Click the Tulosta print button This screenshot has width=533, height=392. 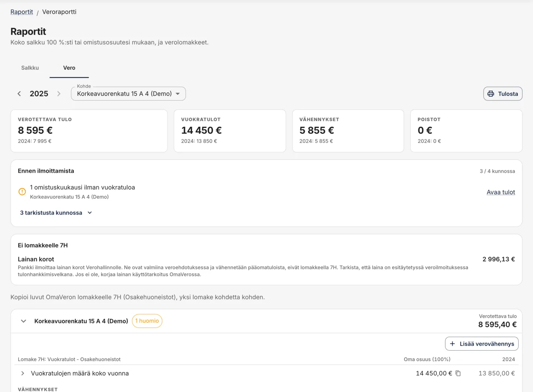(x=503, y=94)
